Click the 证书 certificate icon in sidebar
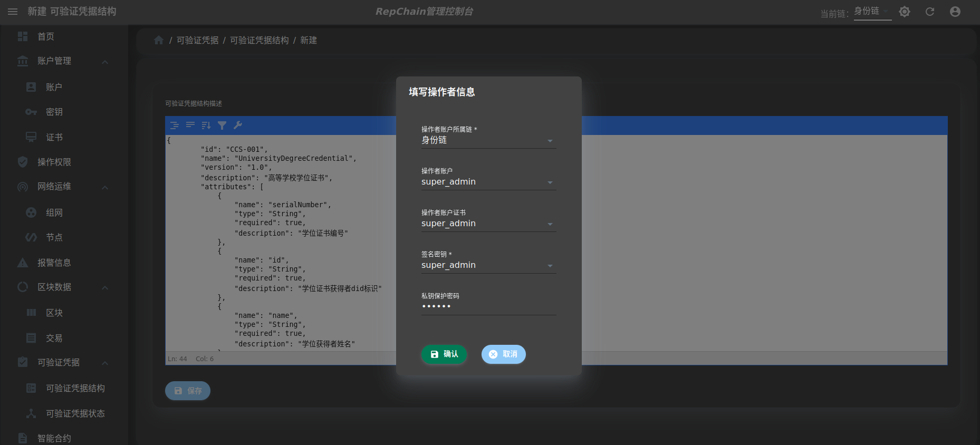 pos(31,137)
